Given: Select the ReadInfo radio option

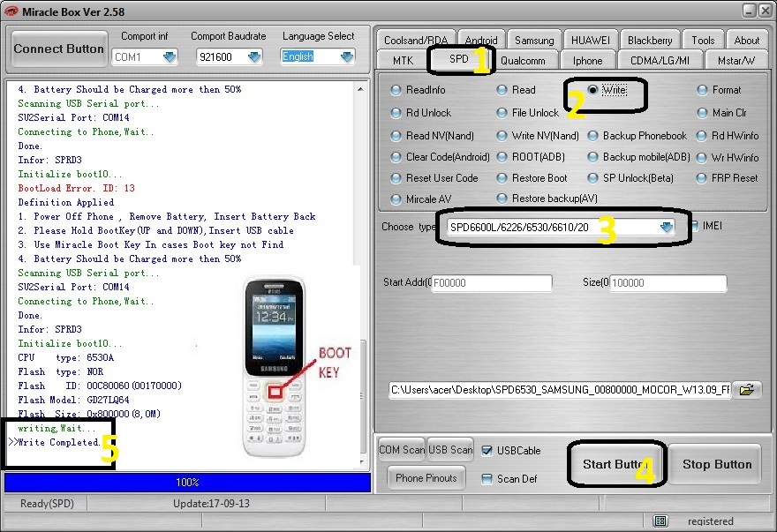Looking at the screenshot, I should coord(396,90).
